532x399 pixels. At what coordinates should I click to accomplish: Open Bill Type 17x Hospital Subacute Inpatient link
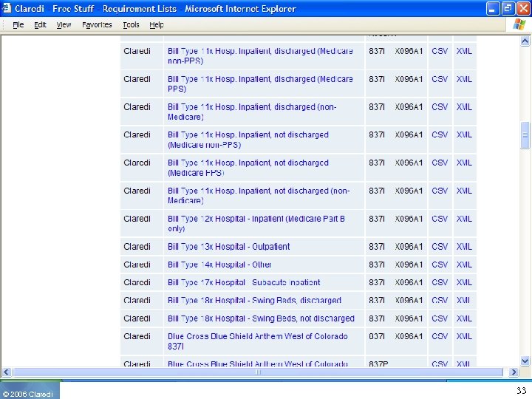click(244, 282)
